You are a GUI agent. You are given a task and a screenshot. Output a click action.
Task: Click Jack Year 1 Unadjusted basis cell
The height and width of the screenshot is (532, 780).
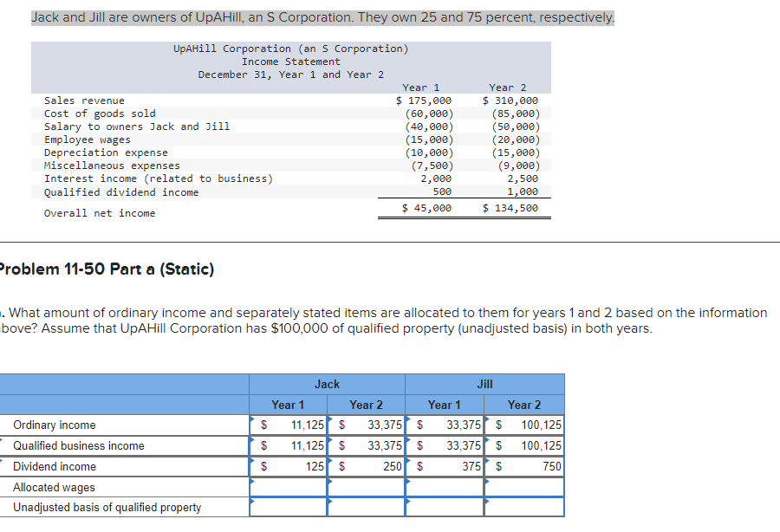pyautogui.click(x=288, y=507)
